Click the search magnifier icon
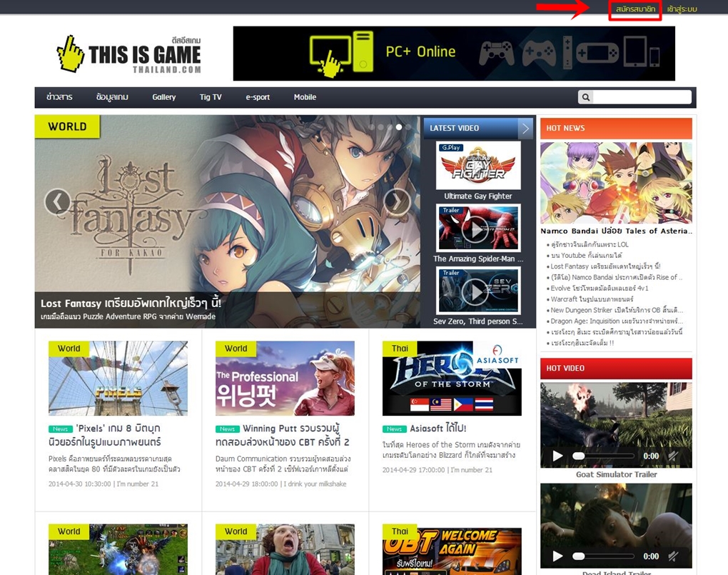This screenshot has height=575, width=728. point(586,97)
